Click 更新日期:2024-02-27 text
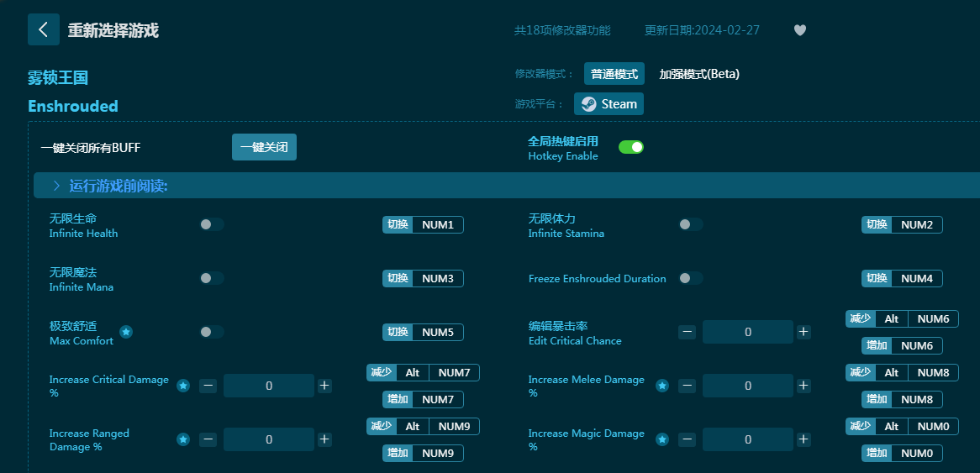Screen dimensions: 980x473 tap(703, 30)
